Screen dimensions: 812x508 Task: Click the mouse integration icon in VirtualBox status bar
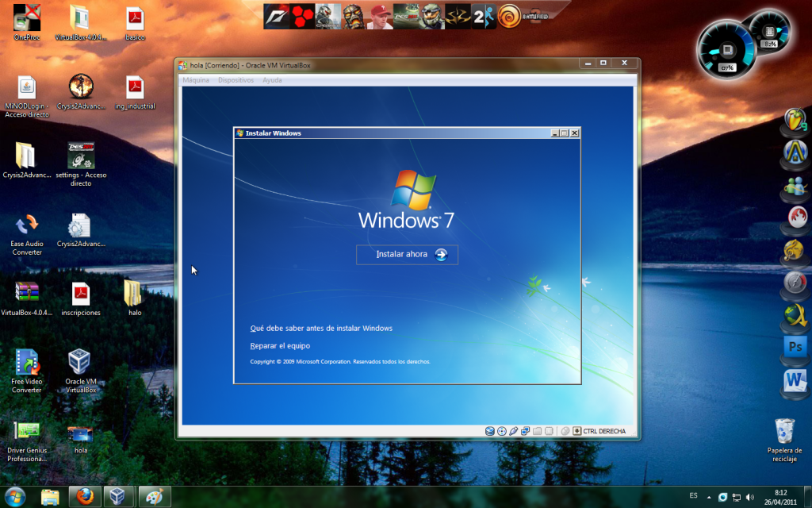tap(565, 431)
